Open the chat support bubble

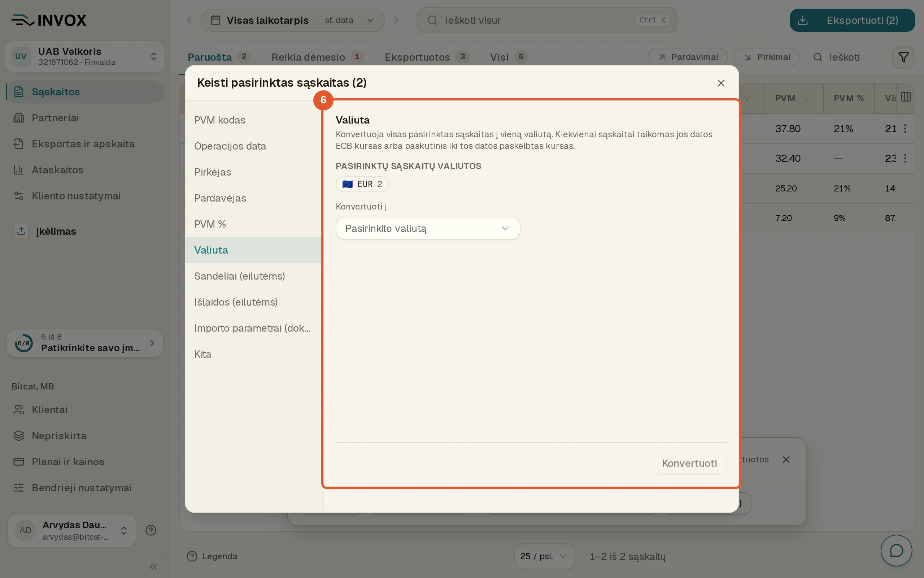(x=896, y=551)
